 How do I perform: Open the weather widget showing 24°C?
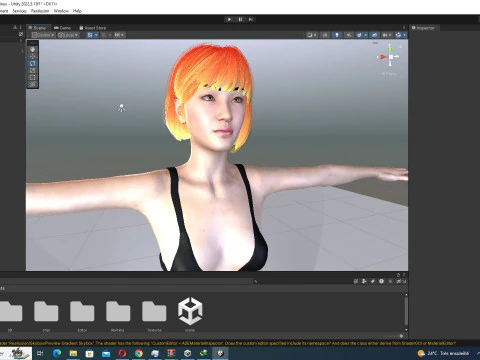[443, 353]
